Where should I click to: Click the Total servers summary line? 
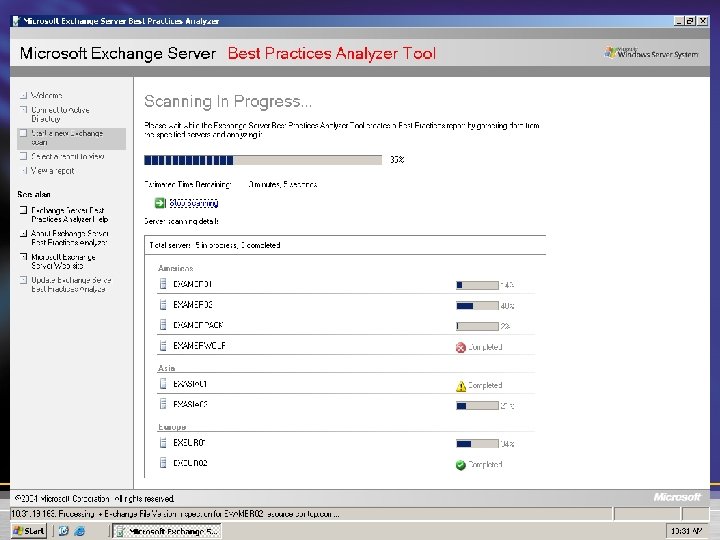[x=215, y=245]
